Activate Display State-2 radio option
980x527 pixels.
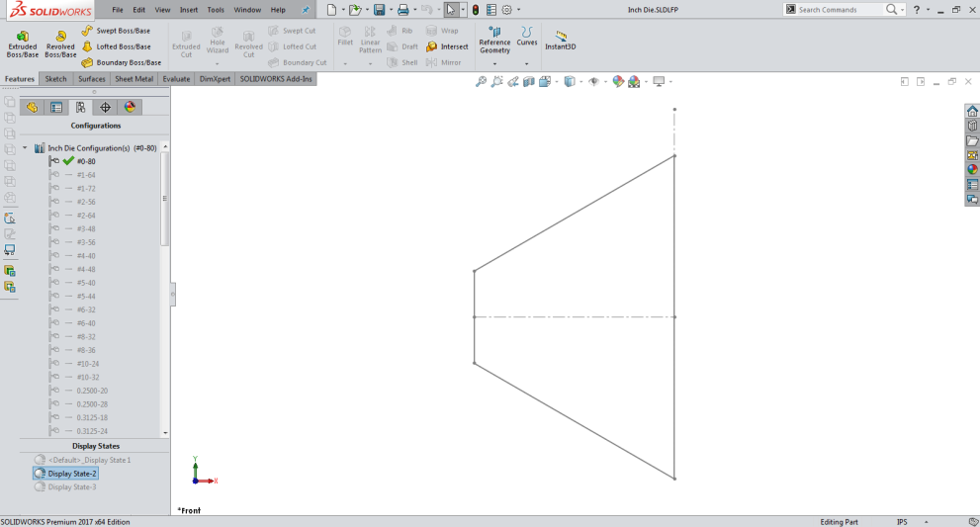(x=65, y=474)
